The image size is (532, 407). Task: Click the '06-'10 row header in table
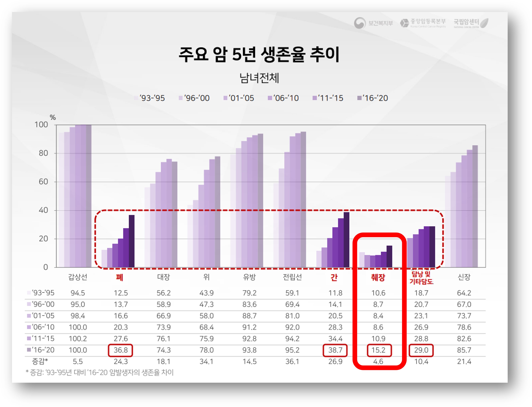[x=41, y=327]
